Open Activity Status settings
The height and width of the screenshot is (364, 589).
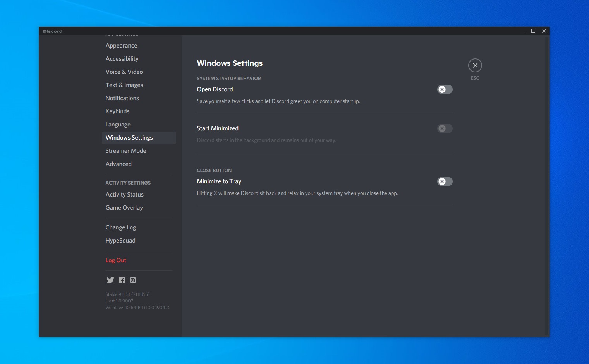pos(139,195)
